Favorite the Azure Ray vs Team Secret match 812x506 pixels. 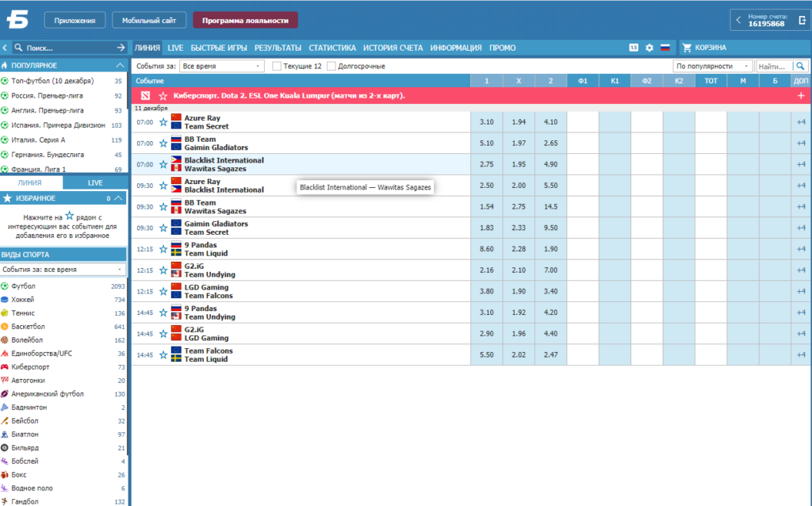pyautogui.click(x=163, y=122)
